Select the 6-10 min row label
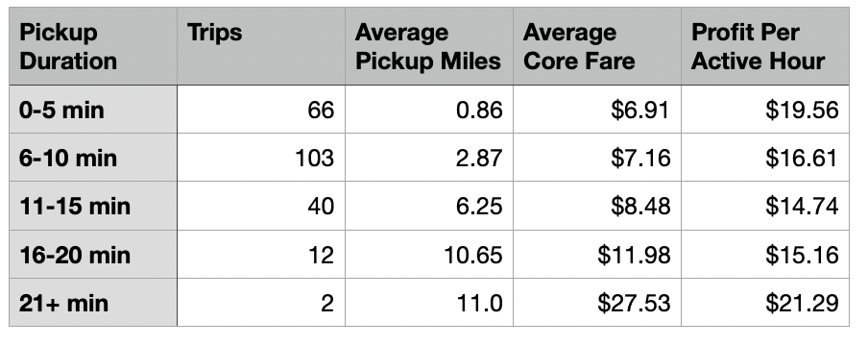The width and height of the screenshot is (868, 346). tap(93, 158)
